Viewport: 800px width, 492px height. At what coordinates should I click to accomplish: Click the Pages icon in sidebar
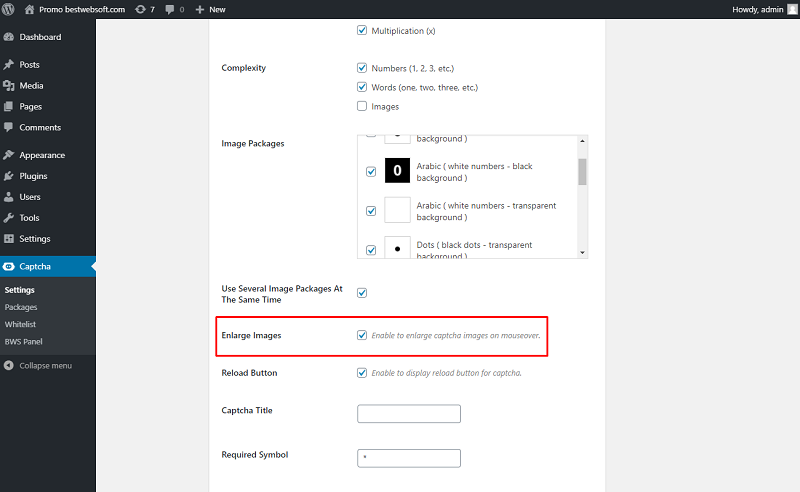(x=9, y=106)
